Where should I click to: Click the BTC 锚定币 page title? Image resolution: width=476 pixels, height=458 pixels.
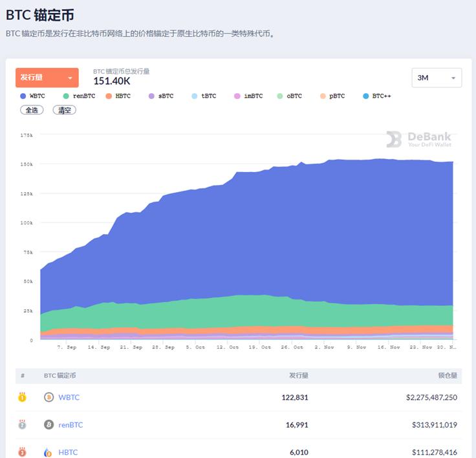point(39,15)
